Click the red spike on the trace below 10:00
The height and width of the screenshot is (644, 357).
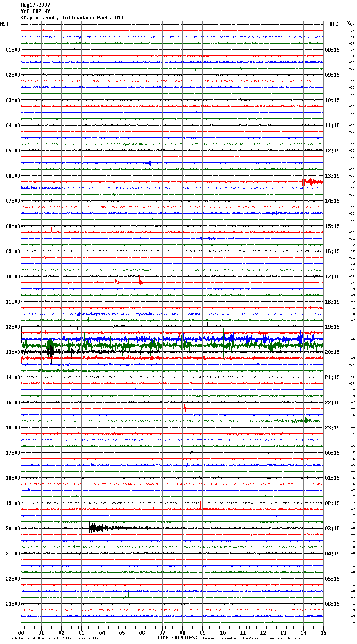[x=139, y=278]
